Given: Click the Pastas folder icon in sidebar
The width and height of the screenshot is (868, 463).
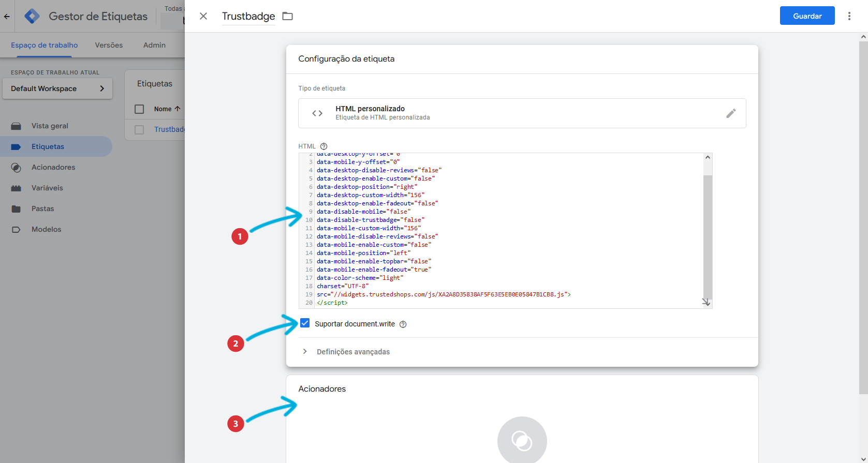Looking at the screenshot, I should (16, 208).
